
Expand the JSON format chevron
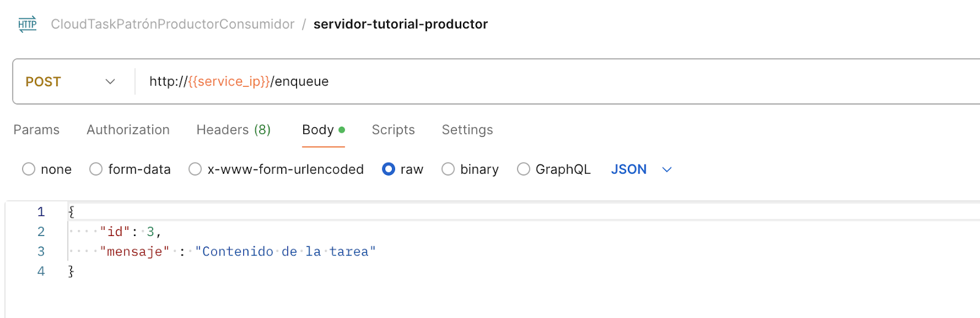point(667,169)
